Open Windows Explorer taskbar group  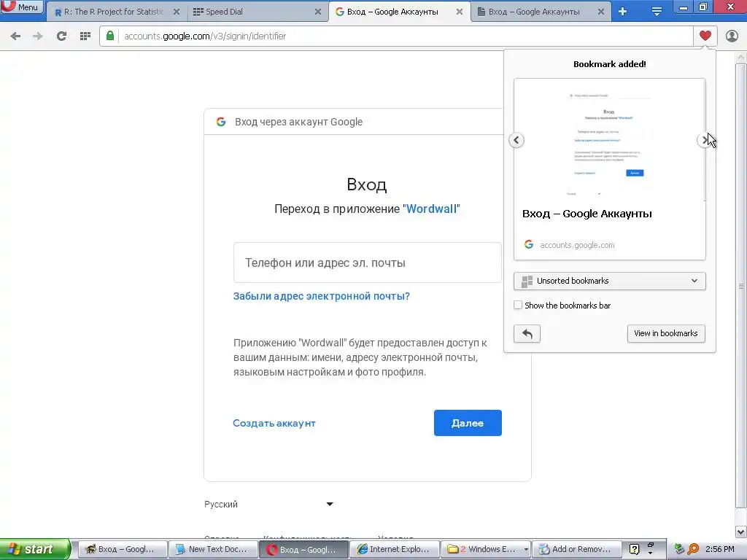[x=485, y=549]
